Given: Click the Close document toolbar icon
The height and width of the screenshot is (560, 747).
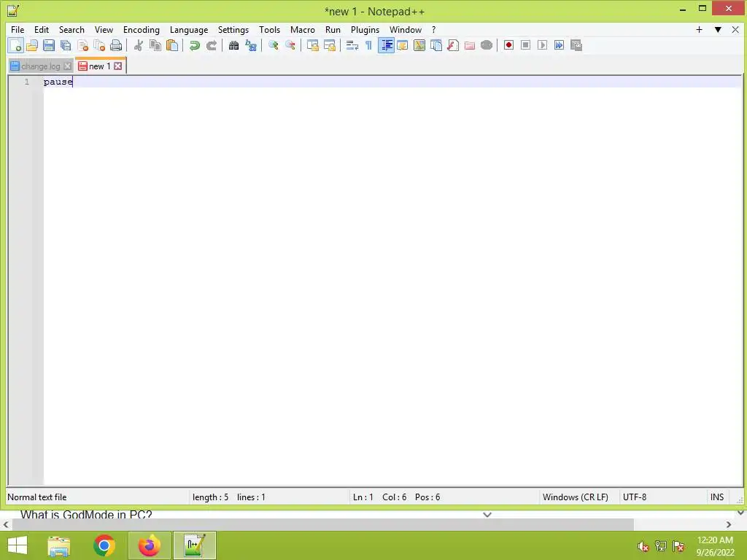Looking at the screenshot, I should pyautogui.click(x=82, y=45).
